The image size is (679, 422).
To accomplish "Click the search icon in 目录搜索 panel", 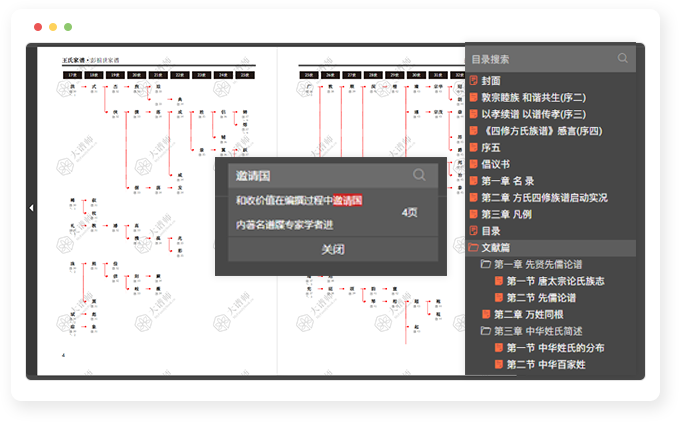I will tap(623, 59).
